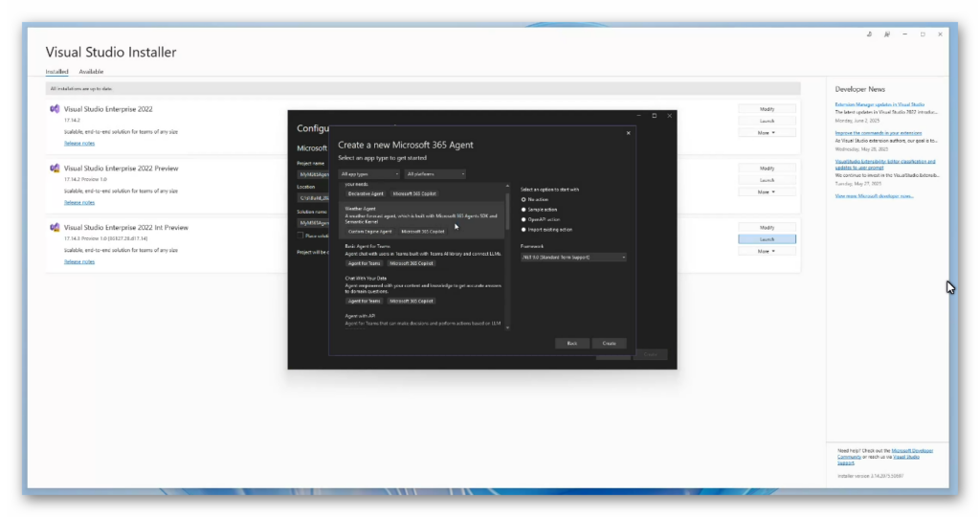The image size is (980, 517).
Task: Open the Microsoft Developer Community link
Action: [912, 451]
